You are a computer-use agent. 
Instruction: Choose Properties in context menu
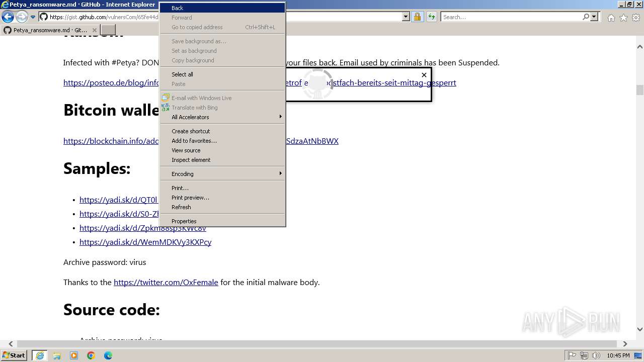click(222, 221)
